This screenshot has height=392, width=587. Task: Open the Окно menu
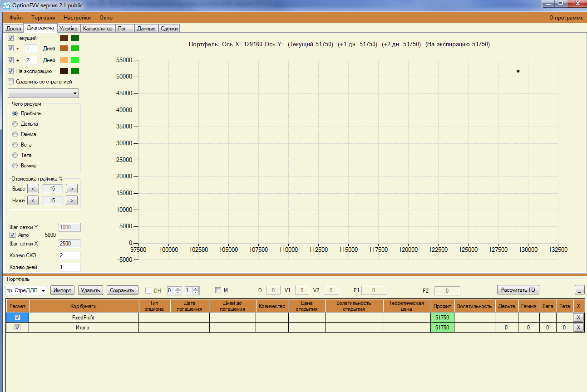[106, 18]
